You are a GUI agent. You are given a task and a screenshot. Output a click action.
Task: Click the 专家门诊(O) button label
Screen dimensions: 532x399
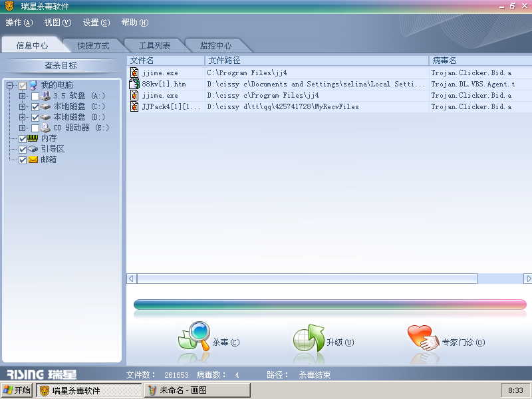[x=463, y=342]
